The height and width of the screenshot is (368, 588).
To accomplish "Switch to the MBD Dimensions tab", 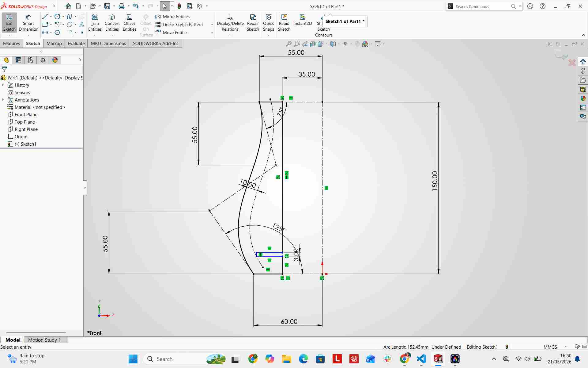I will pyautogui.click(x=108, y=44).
